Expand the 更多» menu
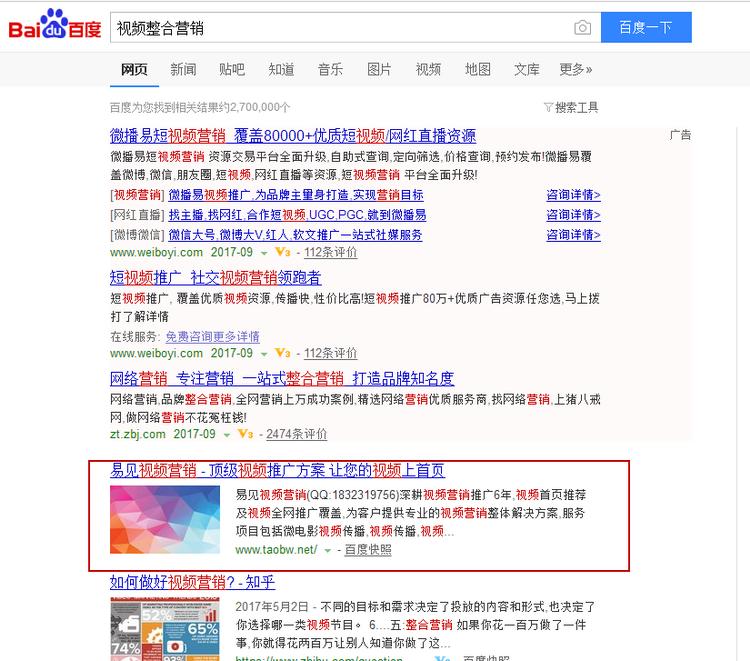 coord(576,70)
